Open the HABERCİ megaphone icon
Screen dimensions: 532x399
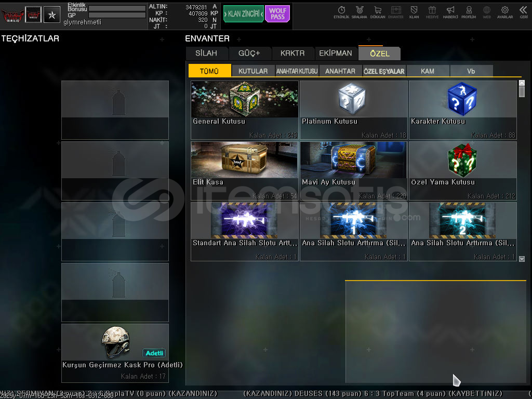(x=450, y=12)
